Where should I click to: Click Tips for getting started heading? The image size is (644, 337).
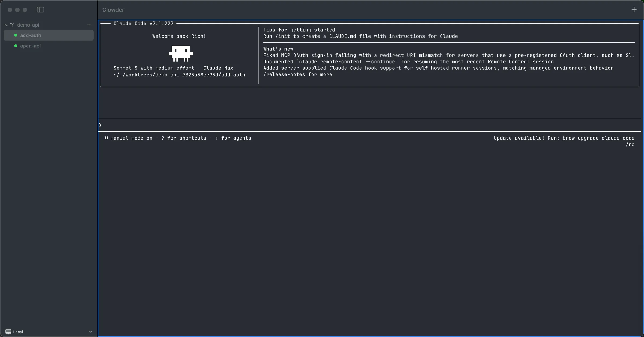pos(299,30)
